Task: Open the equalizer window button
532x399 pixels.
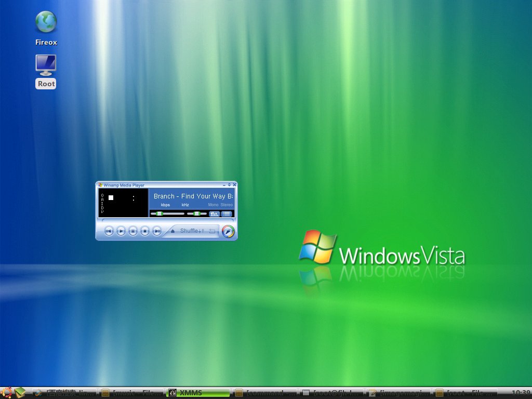Action: pyautogui.click(x=215, y=214)
